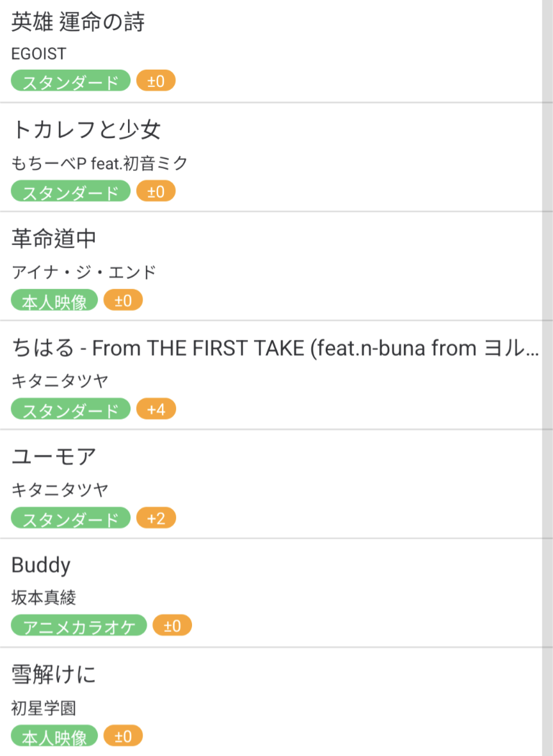Select artist もちーべP feat.初音ミク
Screen dimensions: 553x756
[100, 164]
